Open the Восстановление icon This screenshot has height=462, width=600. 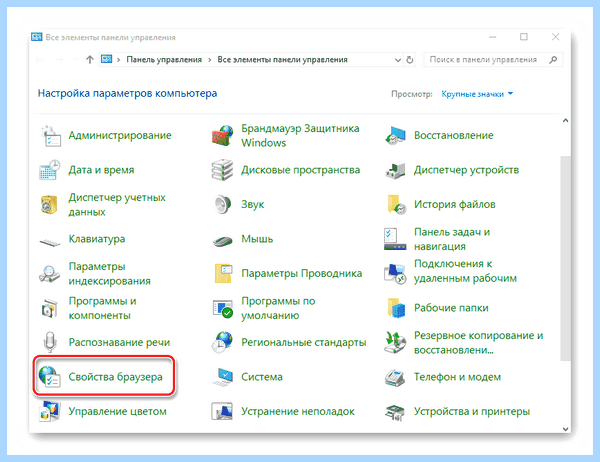(395, 135)
